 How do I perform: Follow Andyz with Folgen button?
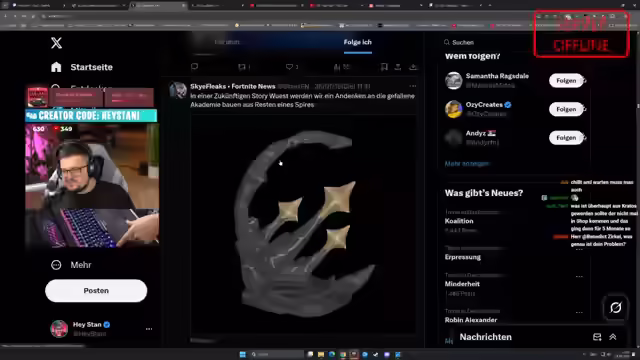[x=566, y=138]
